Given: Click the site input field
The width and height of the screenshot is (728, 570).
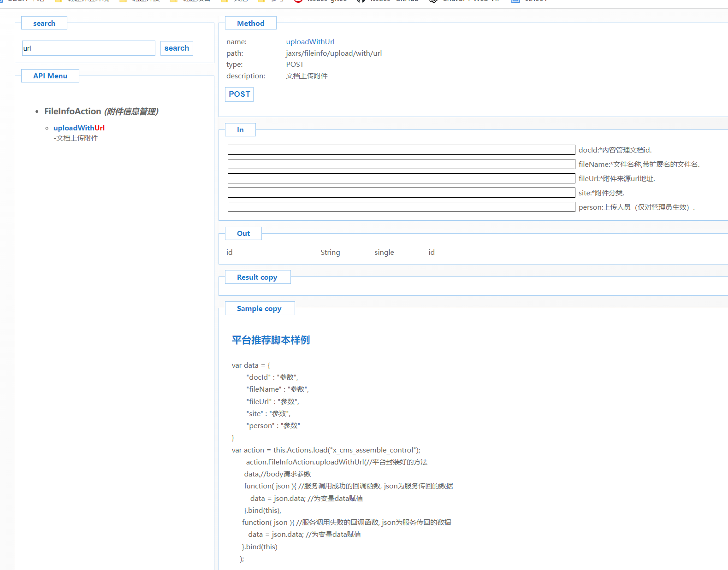Looking at the screenshot, I should click(x=401, y=193).
